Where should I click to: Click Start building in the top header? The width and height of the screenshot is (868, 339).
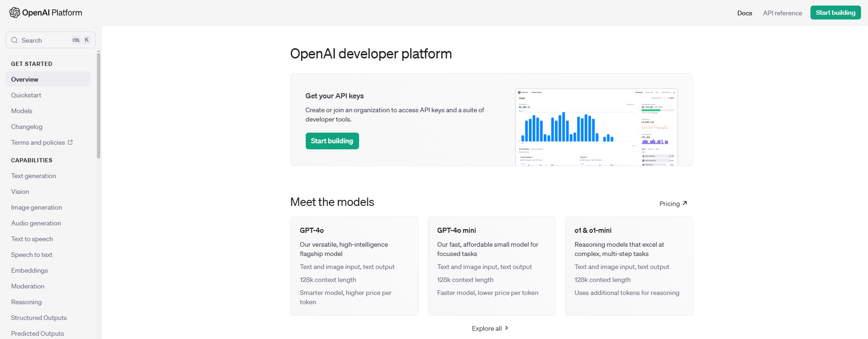pos(836,13)
